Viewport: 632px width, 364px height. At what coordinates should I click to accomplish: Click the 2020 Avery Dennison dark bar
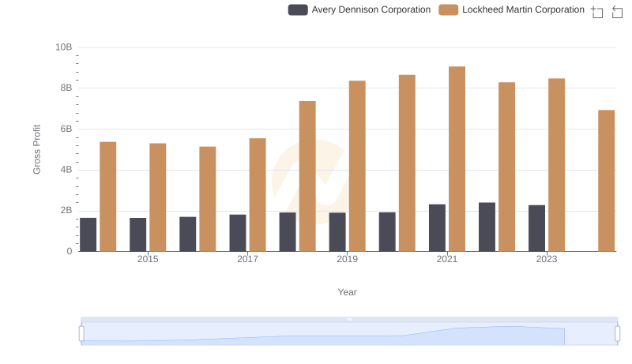pos(387,232)
